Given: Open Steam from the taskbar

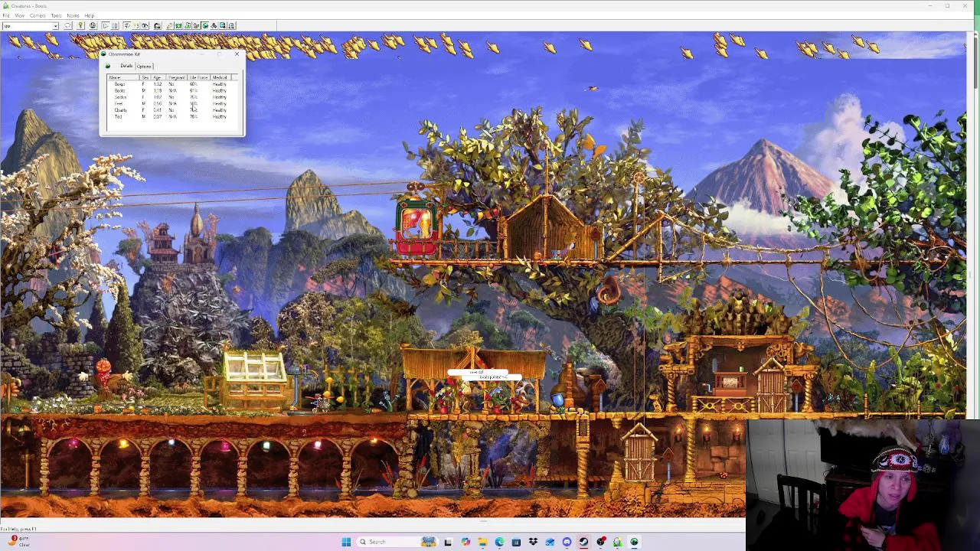Looking at the screenshot, I should (x=583, y=542).
